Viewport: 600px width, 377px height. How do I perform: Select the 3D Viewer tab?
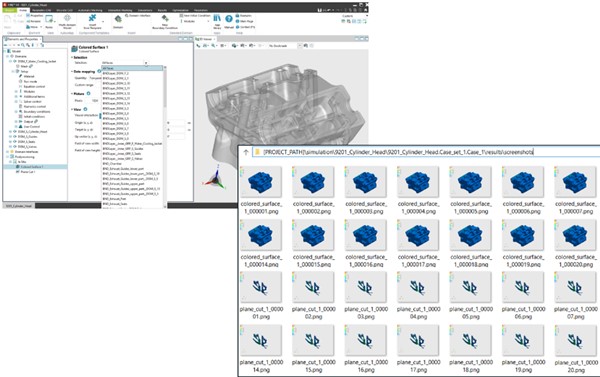pos(204,39)
